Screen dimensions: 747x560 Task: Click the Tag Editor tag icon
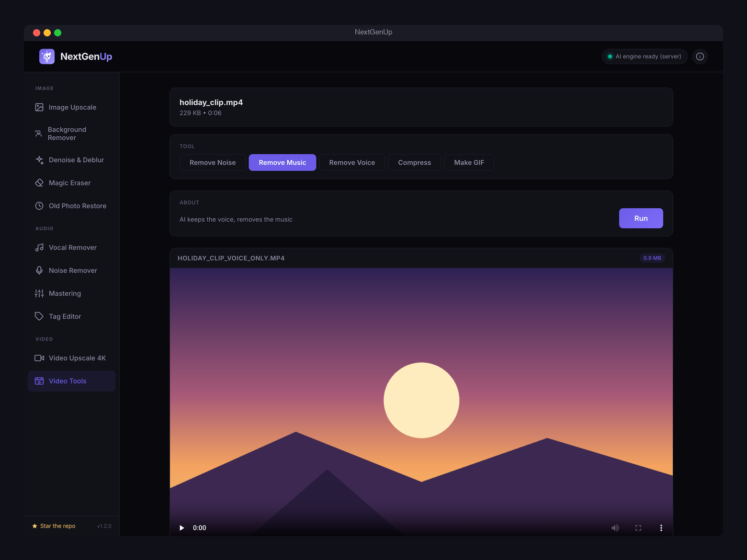point(39,316)
